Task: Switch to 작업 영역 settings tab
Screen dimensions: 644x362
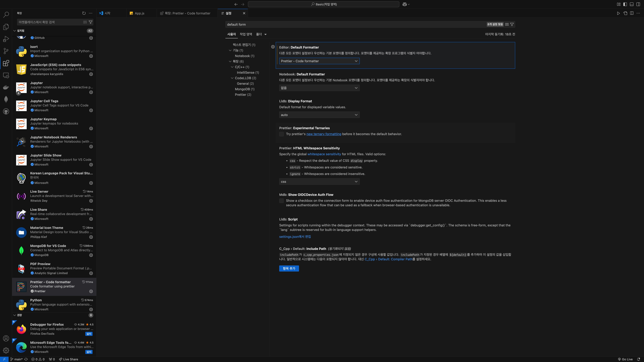Action: coord(246,34)
